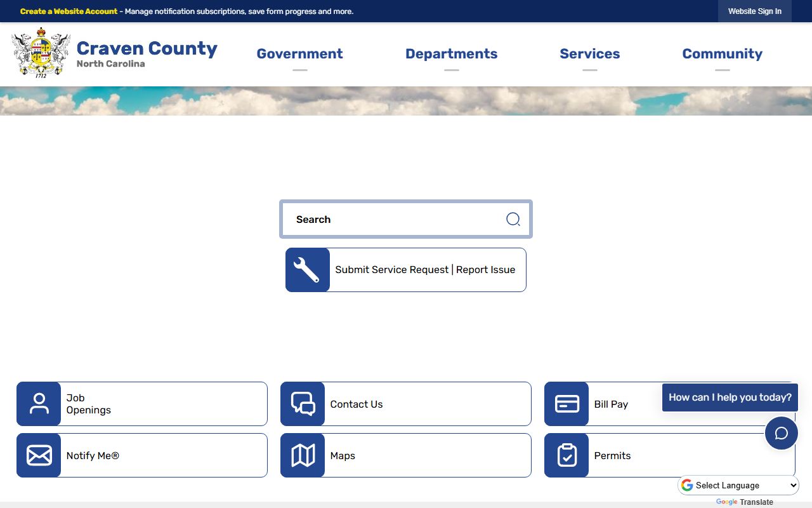The image size is (812, 508).
Task: Open Submit Service Request | Report Issue
Action: pyautogui.click(x=406, y=270)
